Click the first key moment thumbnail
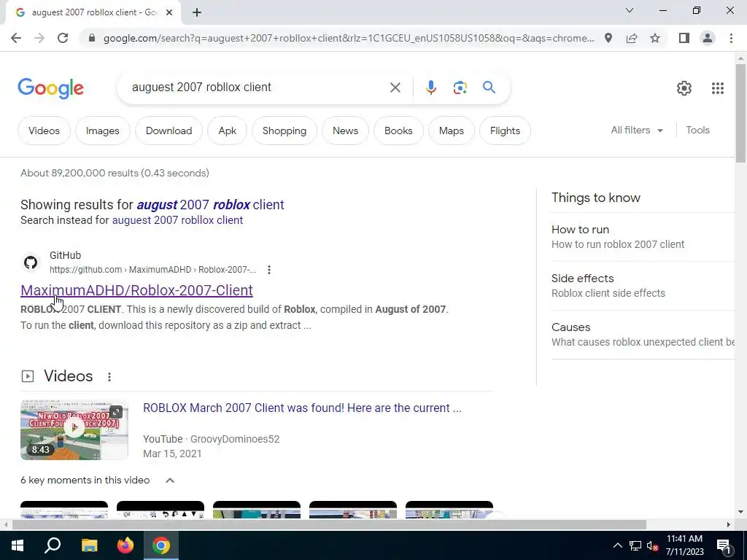Screen dimensions: 747x560 [64, 510]
